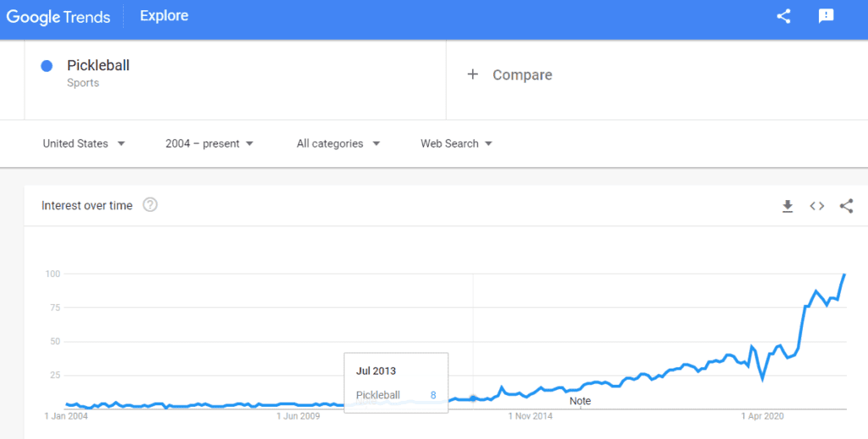Click the Note marker on the chart

[580, 401]
